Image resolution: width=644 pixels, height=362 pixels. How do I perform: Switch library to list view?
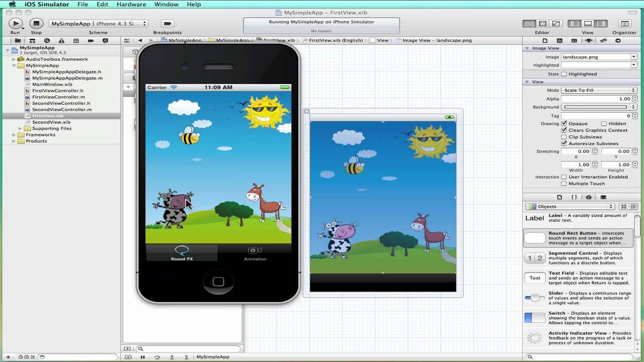633,207
